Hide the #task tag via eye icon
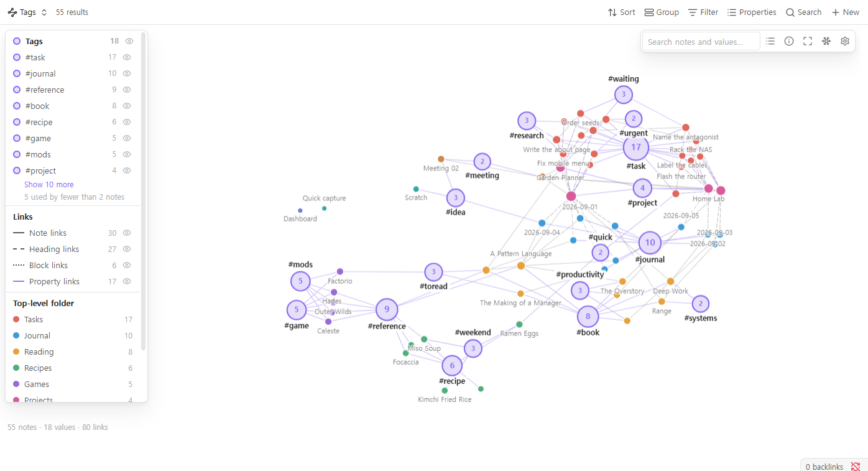 [x=127, y=57]
